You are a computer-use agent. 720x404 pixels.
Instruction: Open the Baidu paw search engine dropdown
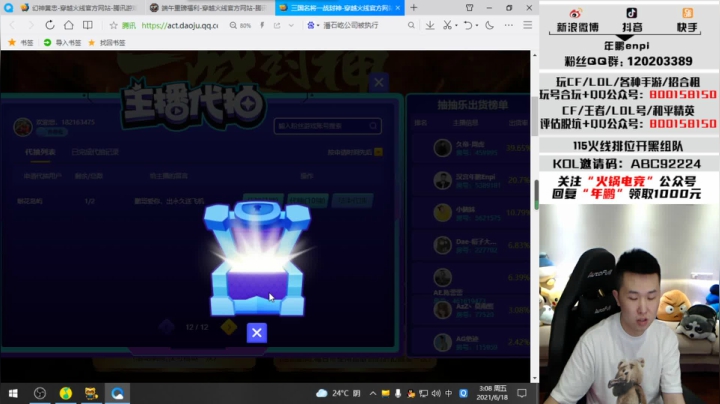tap(313, 25)
